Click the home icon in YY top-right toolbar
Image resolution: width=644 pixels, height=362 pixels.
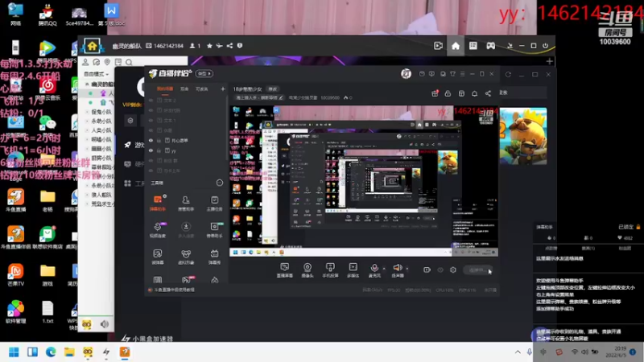pos(456,46)
